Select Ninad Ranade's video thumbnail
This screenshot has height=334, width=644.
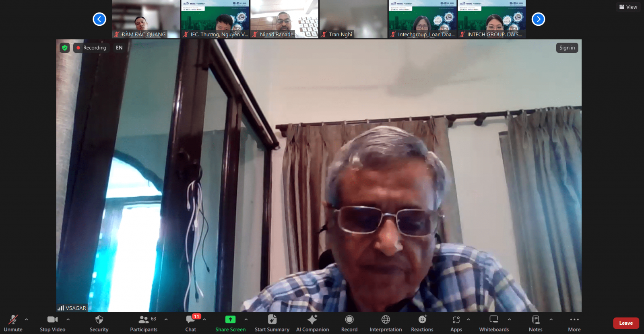[284, 19]
